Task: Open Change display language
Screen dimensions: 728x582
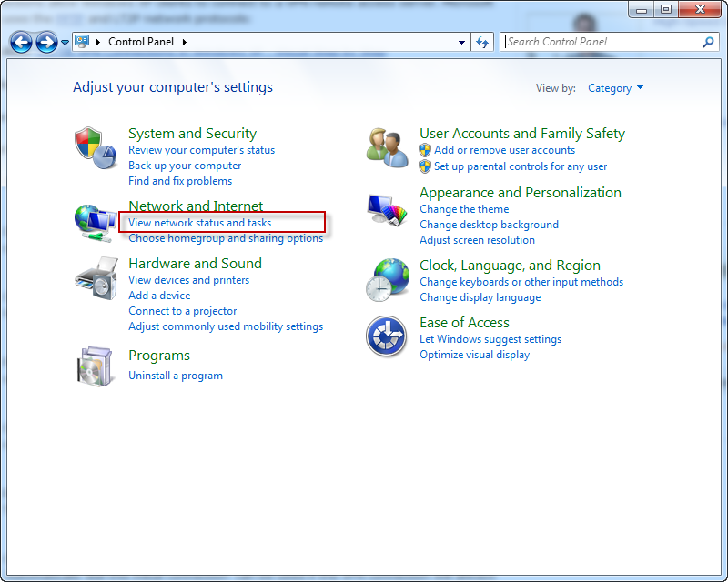Action: click(x=480, y=297)
